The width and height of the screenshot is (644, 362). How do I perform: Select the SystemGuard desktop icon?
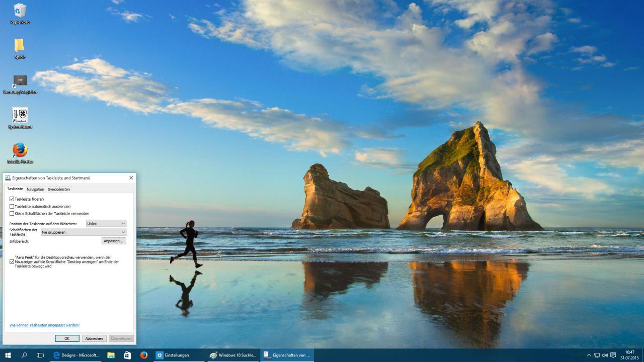pos(20,119)
